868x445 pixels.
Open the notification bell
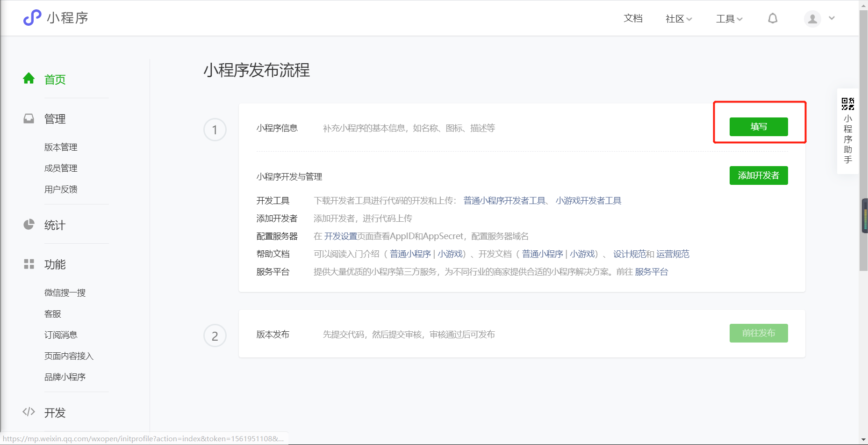(x=773, y=18)
